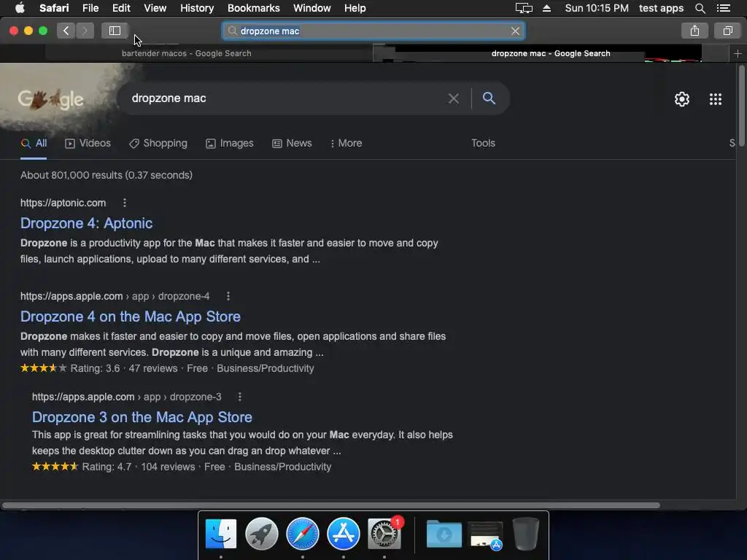Open options for aptonic.com result
The image size is (747, 560).
[125, 203]
